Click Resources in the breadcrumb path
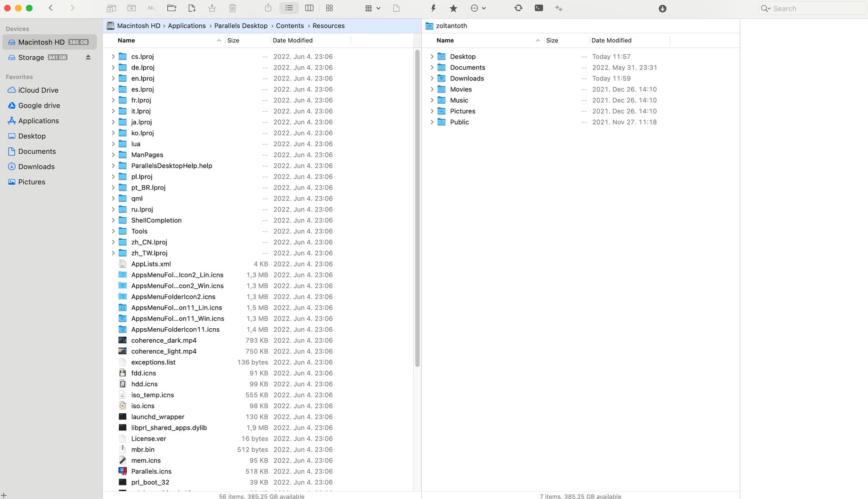 pos(328,26)
